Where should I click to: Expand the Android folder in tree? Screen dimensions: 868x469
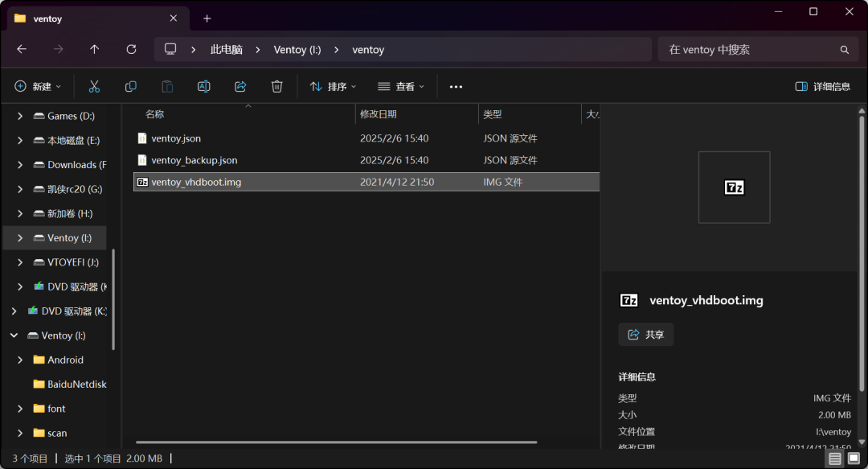point(20,360)
